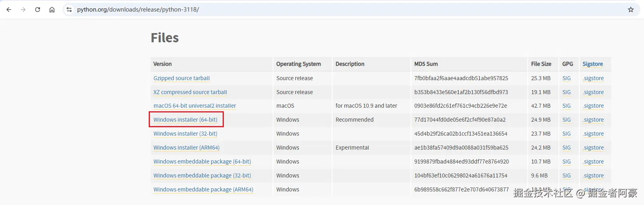Open SIG link in macOS installer row
The width and height of the screenshot is (644, 205).
566,106
